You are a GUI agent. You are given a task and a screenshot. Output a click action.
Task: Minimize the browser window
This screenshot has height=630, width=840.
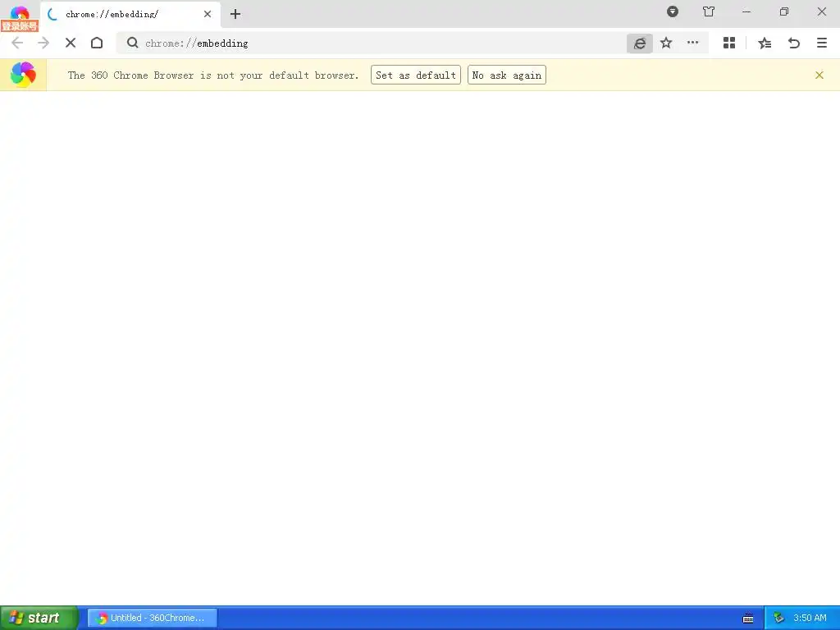[746, 11]
